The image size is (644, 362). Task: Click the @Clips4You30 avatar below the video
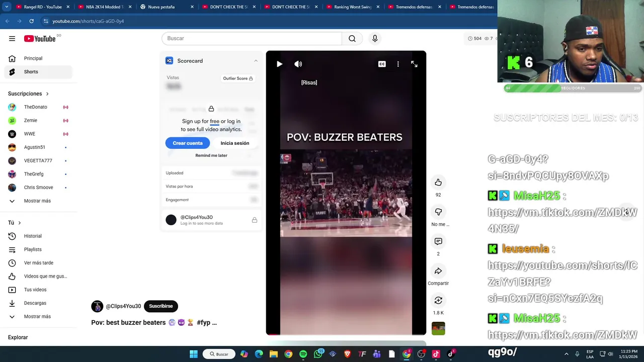(97, 306)
